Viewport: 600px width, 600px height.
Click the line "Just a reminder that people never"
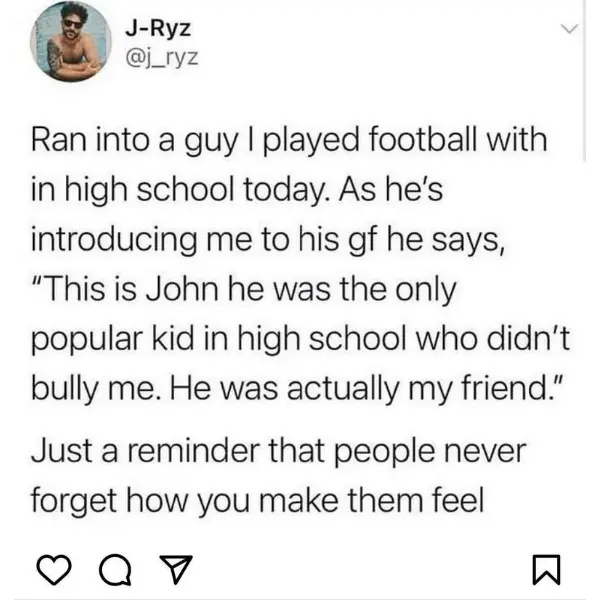[279, 452]
